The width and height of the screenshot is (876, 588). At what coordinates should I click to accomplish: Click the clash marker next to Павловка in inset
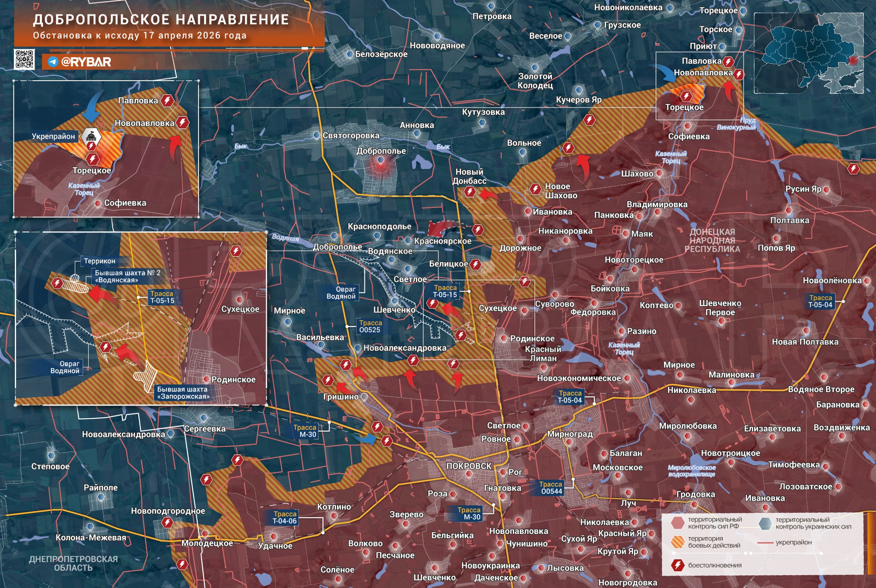pyautogui.click(x=167, y=101)
